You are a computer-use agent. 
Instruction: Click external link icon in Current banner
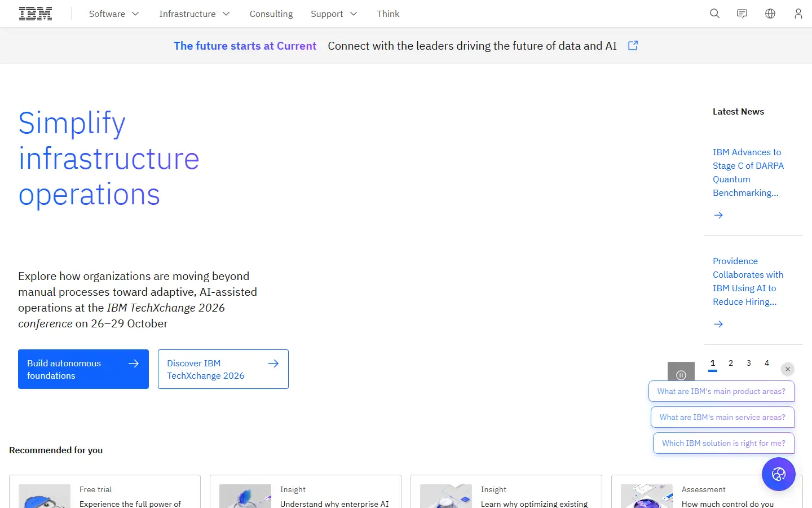(x=633, y=46)
